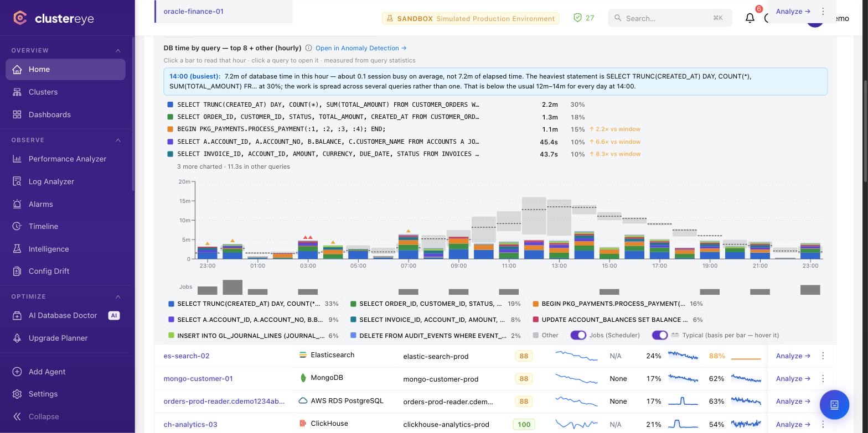
Task: Click the Config Drift icon
Action: coord(17,272)
